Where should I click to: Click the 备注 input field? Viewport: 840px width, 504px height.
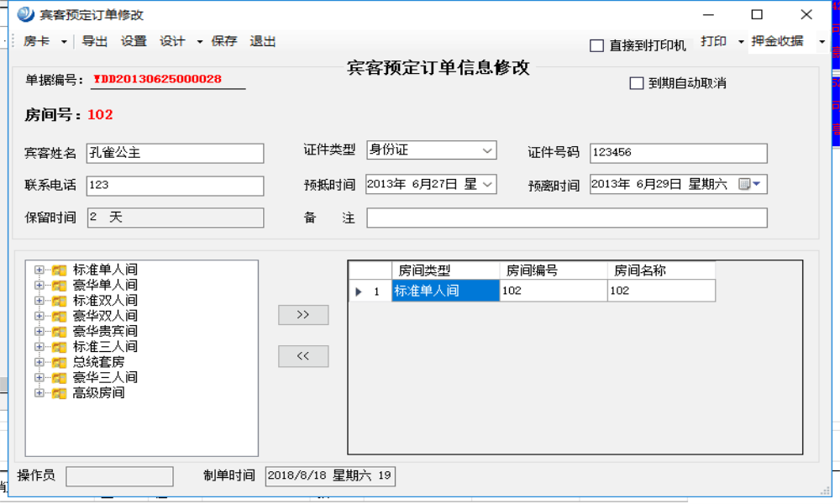click(x=566, y=218)
